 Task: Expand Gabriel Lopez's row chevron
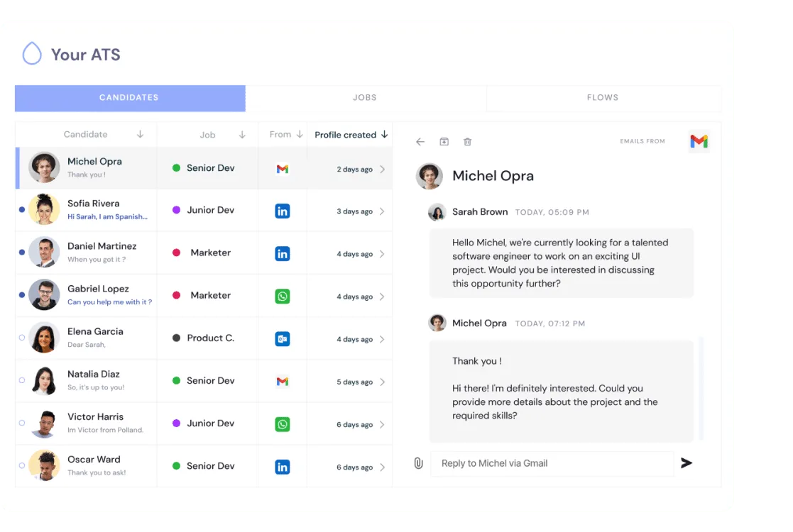pyautogui.click(x=383, y=297)
